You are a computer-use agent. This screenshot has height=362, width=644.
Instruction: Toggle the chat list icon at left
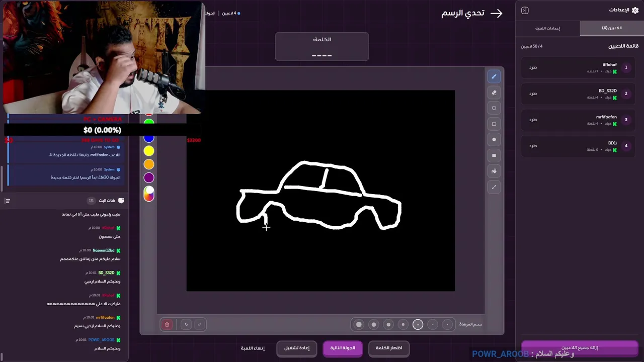(7, 201)
